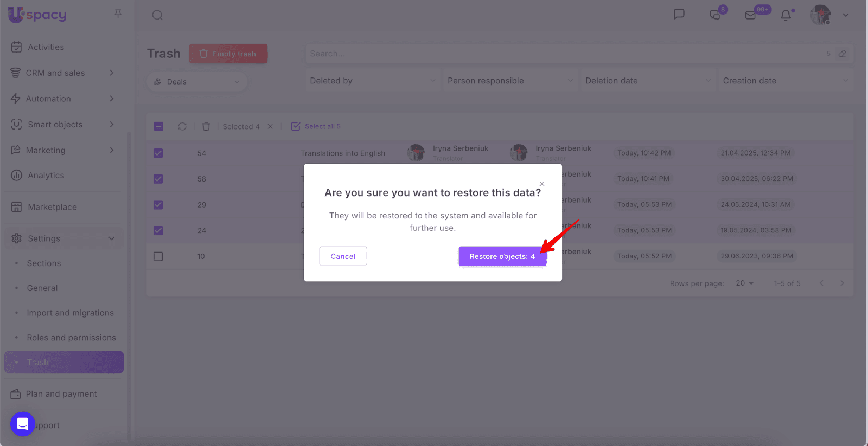Click the trash bin icon in selection toolbar

tap(206, 126)
